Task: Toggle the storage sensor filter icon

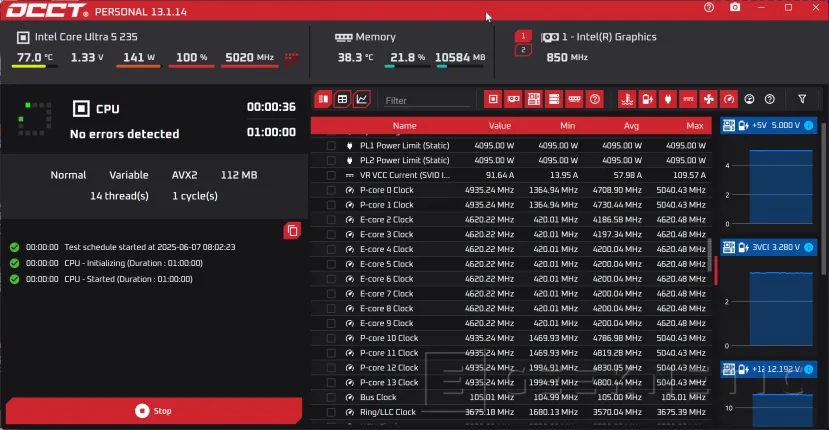Action: pos(554,99)
